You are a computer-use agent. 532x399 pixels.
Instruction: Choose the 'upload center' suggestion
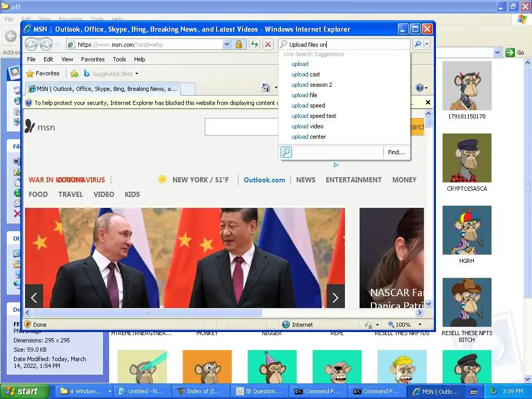[309, 137]
